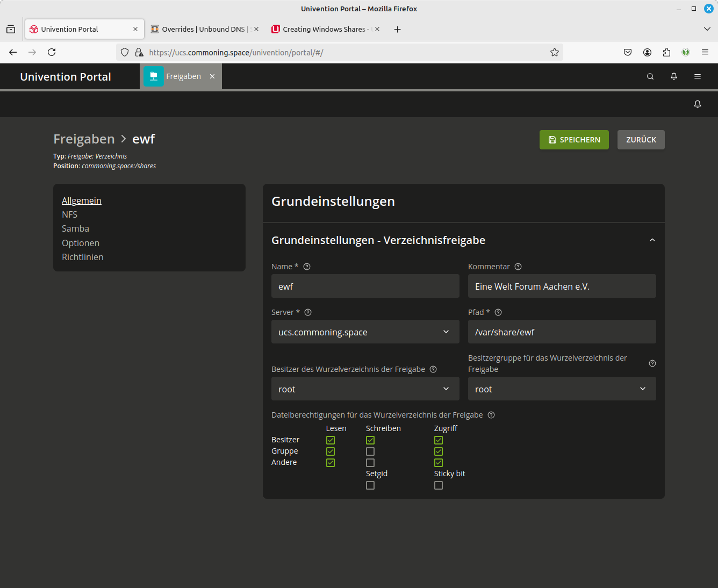Switch to Creating Windows Shares tab
718x588 pixels.
pyautogui.click(x=326, y=29)
